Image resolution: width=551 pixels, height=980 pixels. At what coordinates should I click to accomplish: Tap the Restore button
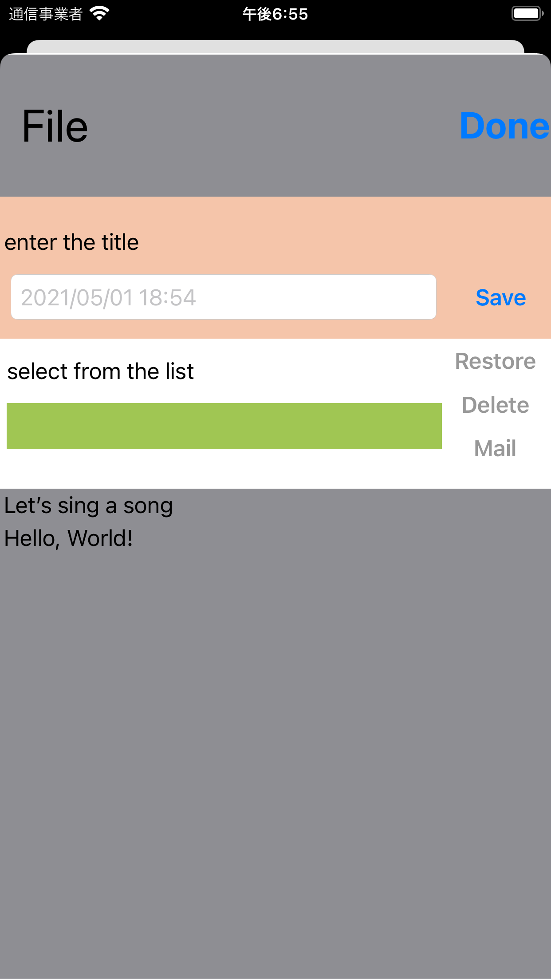[495, 361]
